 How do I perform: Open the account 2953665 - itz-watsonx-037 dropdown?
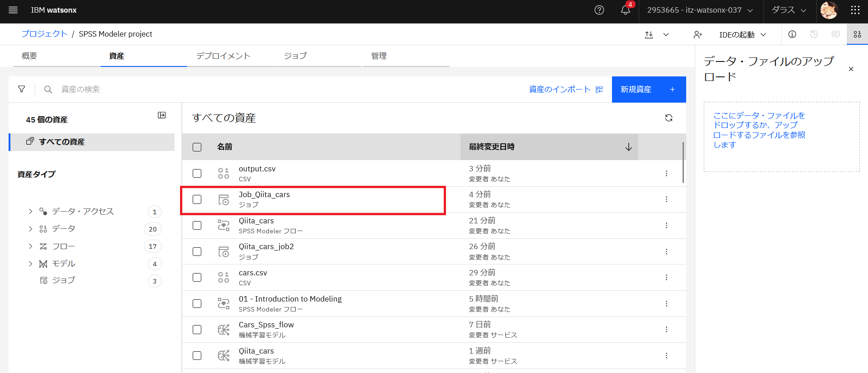coord(700,10)
